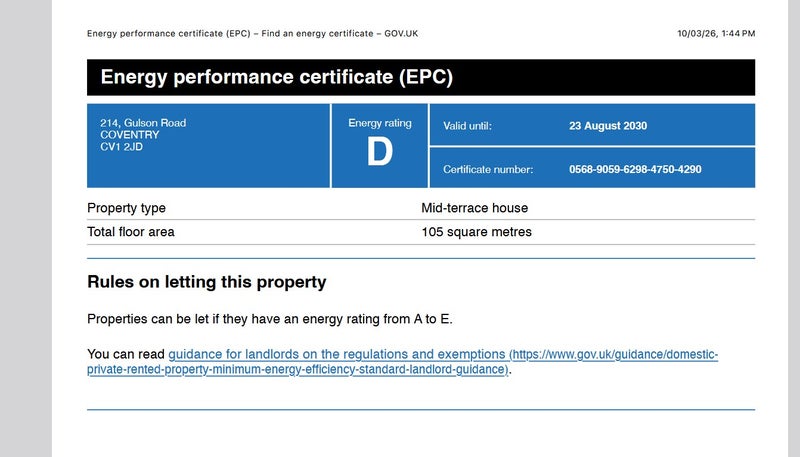Viewport: 800px width, 457px height.
Task: Click the 214, Gulson Road address line
Action: coord(143,123)
